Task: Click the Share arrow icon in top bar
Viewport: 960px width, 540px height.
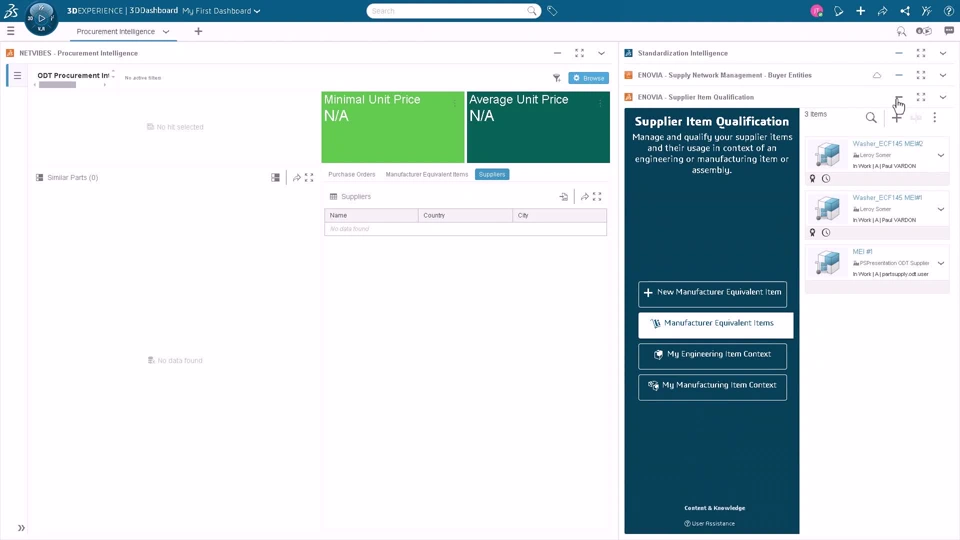Action: 882,11
